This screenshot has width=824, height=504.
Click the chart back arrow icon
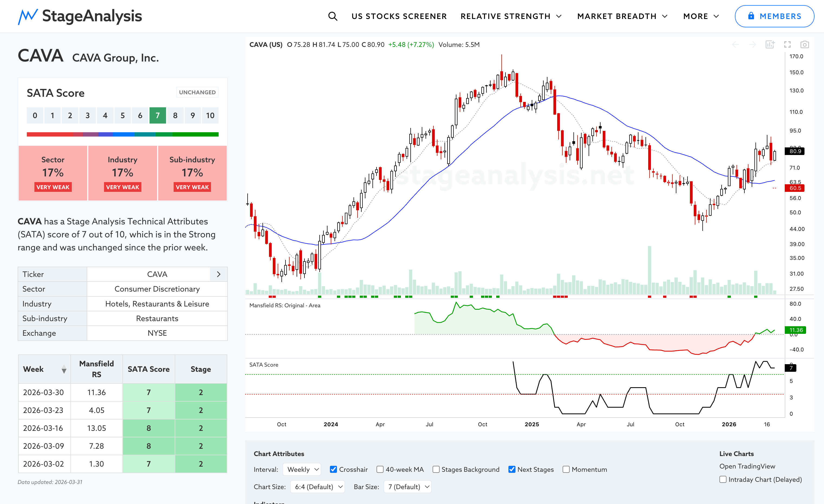[x=735, y=44]
